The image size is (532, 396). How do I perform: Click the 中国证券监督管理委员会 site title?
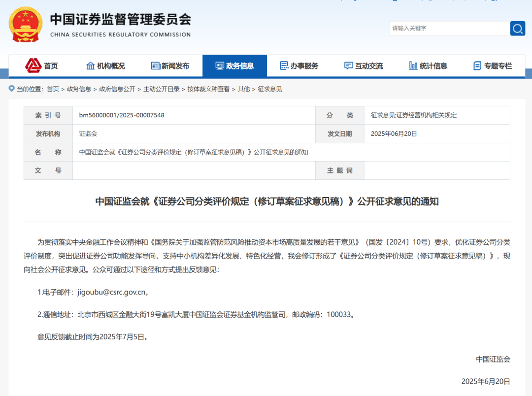click(121, 19)
